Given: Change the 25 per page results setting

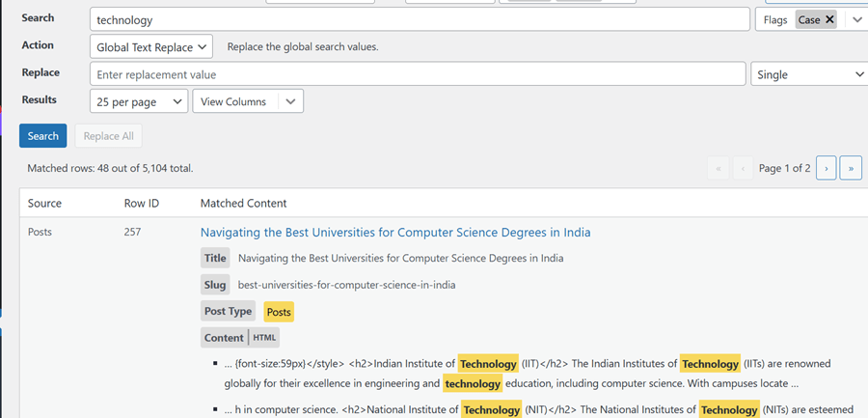Looking at the screenshot, I should click(x=139, y=101).
